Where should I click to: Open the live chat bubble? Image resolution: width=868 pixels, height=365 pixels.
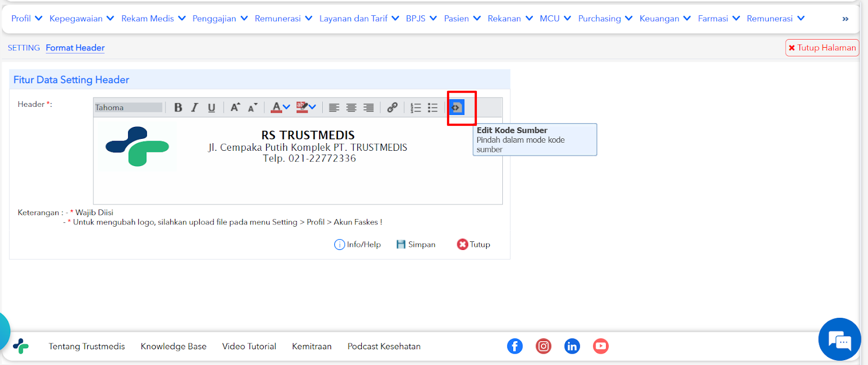[x=840, y=340]
